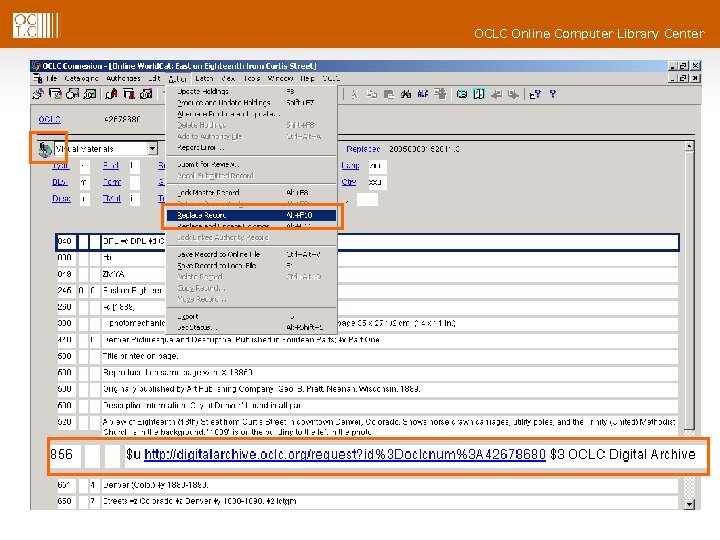The image size is (720, 540).
Task: Click the Paste clipboard toolbar icon
Action: (388, 94)
